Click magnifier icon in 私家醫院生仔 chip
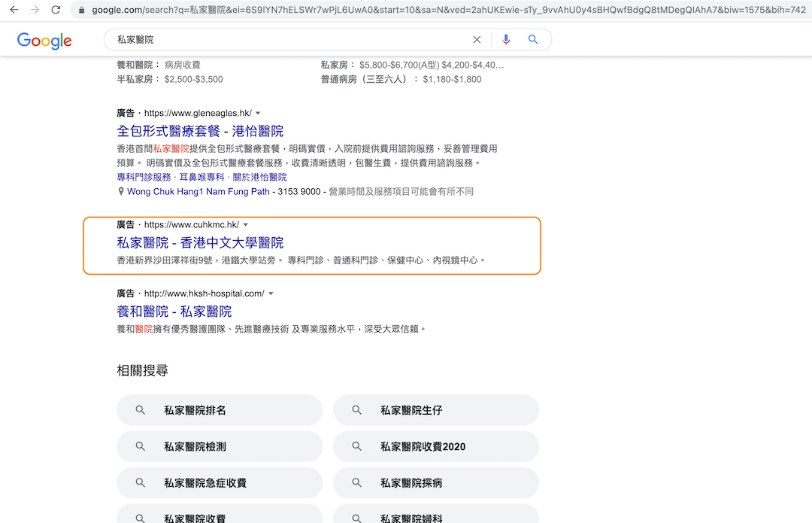Viewport: 812px width, 523px height. (356, 410)
